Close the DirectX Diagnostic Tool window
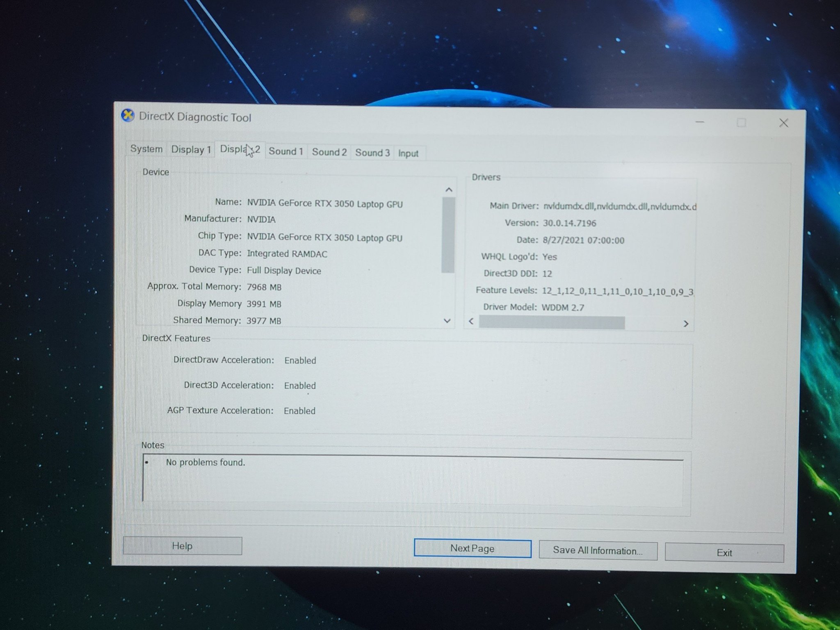The image size is (840, 630). pos(783,123)
